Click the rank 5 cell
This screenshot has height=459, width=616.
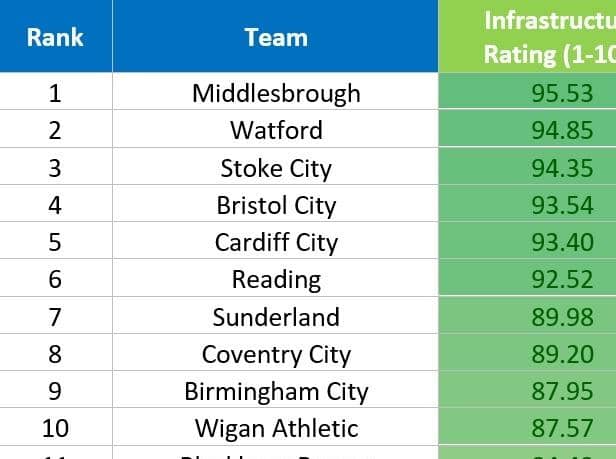(x=55, y=240)
